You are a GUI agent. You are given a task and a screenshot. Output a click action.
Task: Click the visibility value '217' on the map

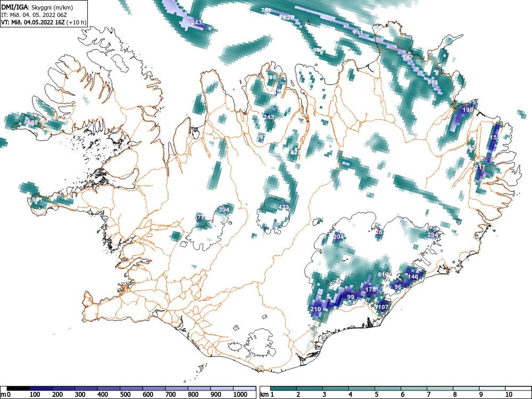480,167
